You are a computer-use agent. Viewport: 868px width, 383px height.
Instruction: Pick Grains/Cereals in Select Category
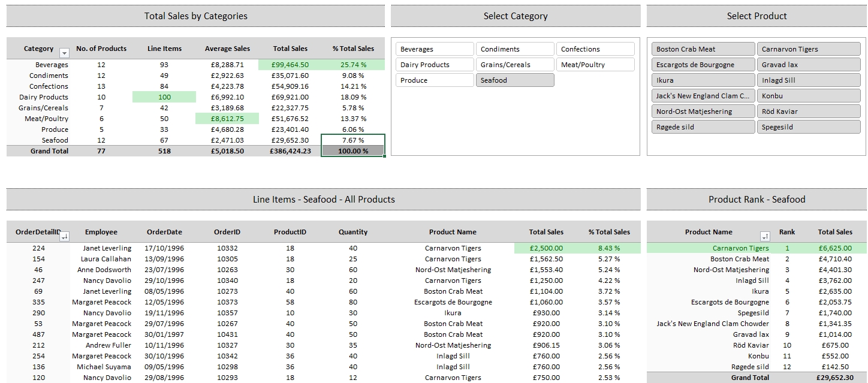(514, 65)
